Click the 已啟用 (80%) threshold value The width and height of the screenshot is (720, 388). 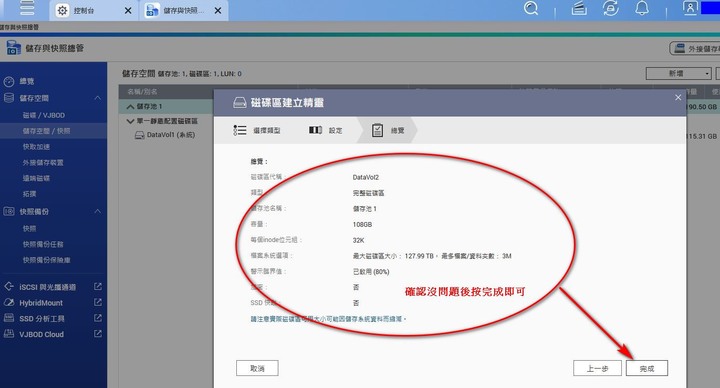(371, 272)
